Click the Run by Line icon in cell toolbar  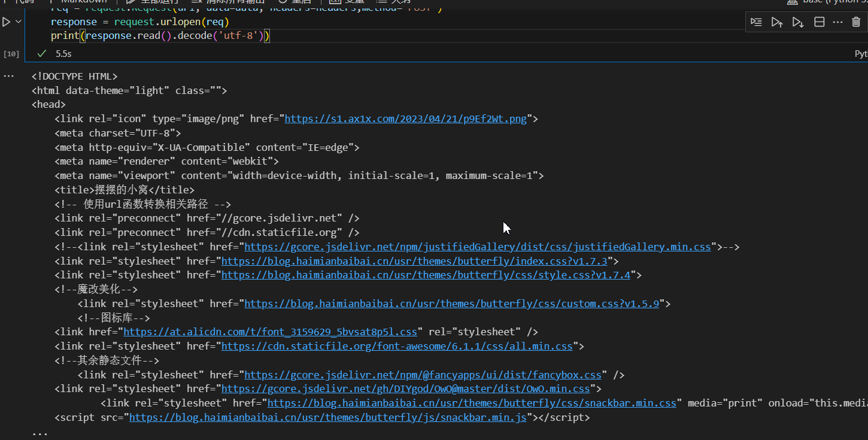pos(757,22)
